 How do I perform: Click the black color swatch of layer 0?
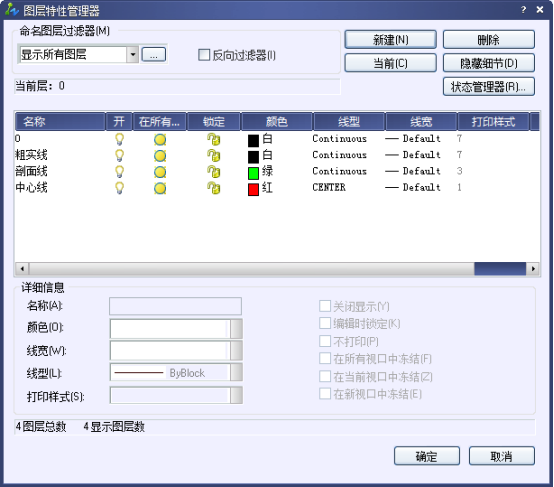253,141
